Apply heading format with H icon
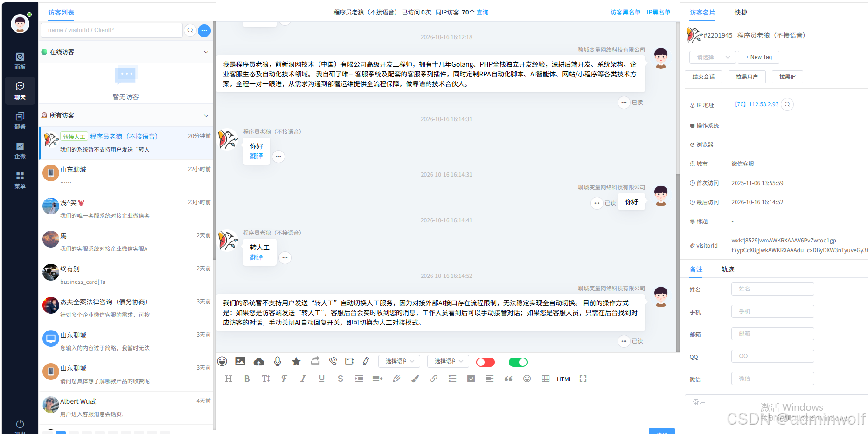The width and height of the screenshot is (868, 434). click(x=229, y=379)
